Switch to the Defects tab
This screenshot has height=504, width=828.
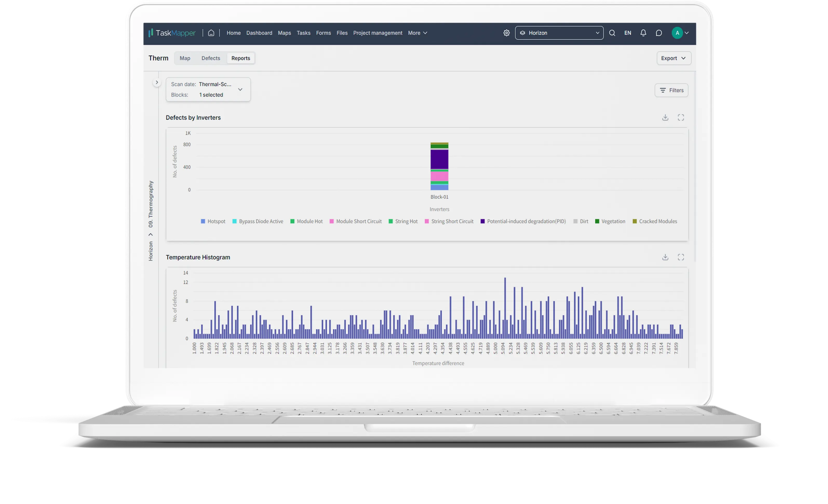click(211, 58)
